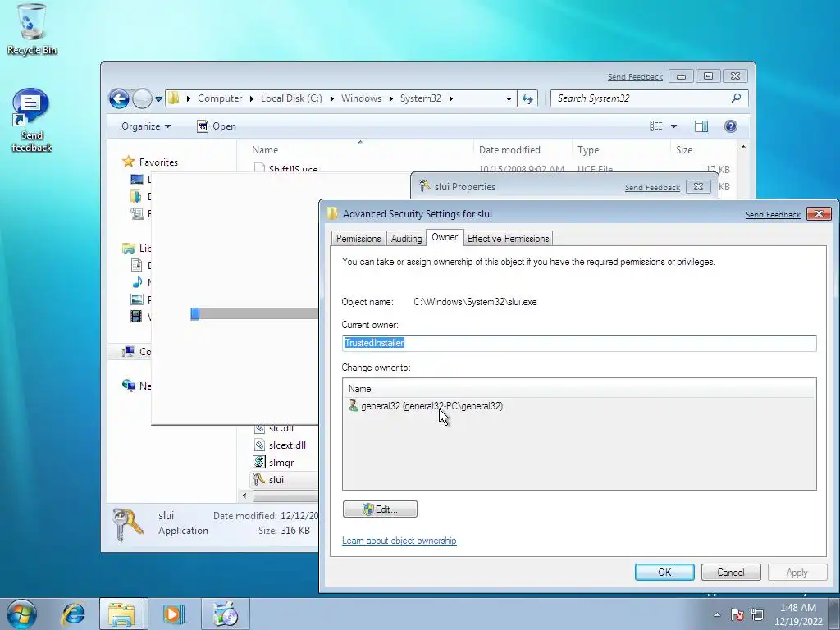Sort by the Type column header
The height and width of the screenshot is (630, 840).
tap(588, 150)
